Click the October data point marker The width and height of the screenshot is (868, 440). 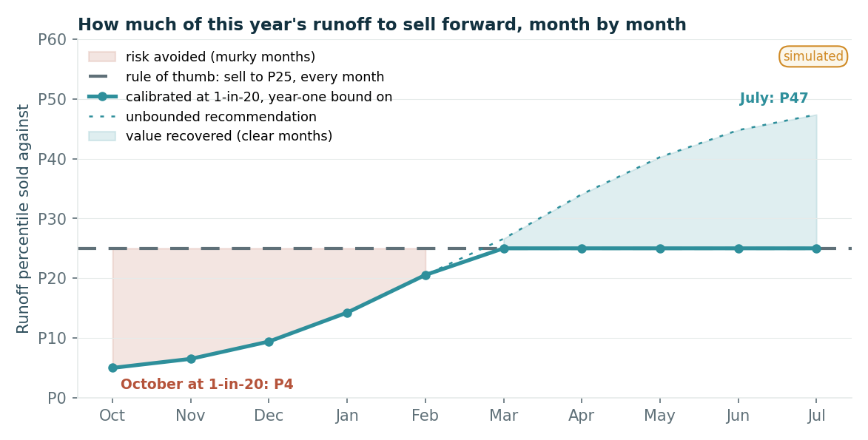[113, 368]
